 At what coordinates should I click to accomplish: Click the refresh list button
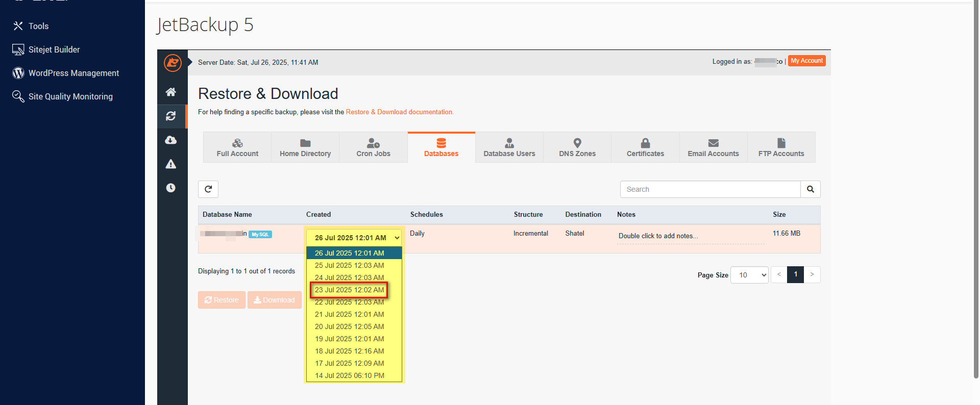(208, 189)
